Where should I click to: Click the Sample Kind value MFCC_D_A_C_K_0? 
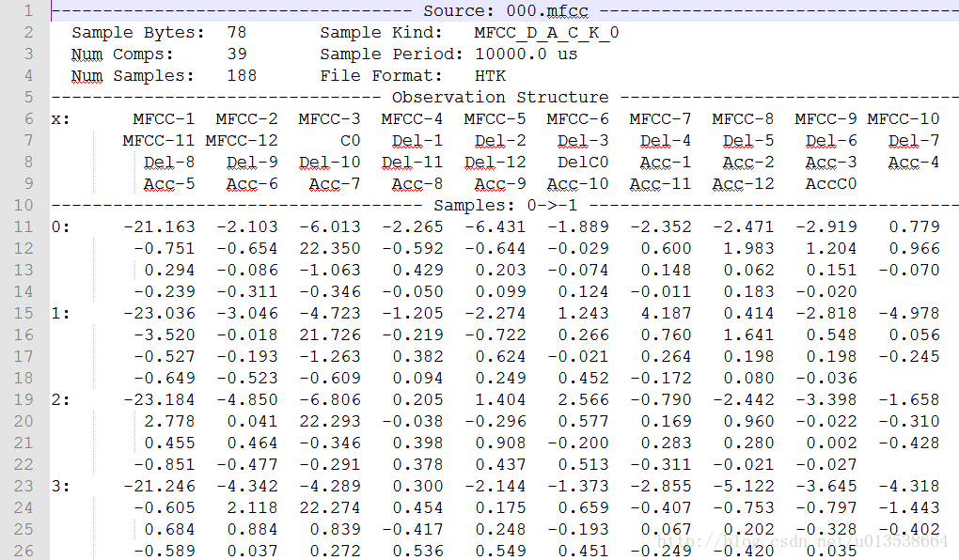546,32
